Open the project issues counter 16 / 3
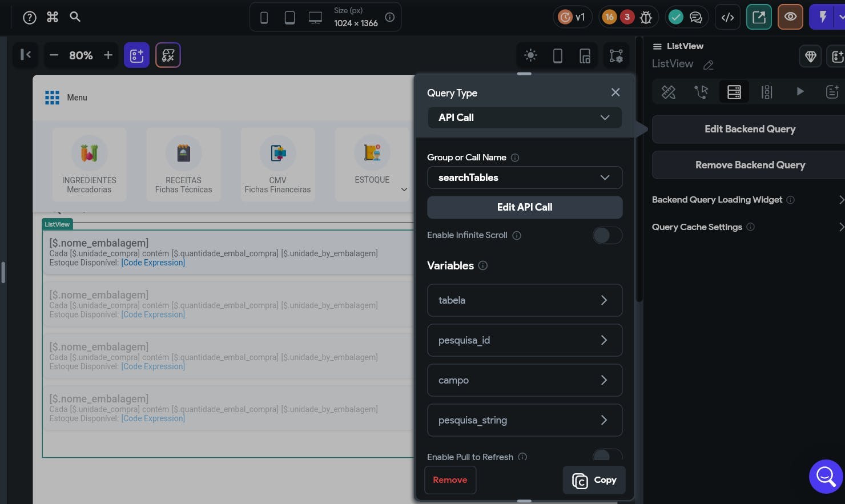This screenshot has width=845, height=504. (618, 17)
